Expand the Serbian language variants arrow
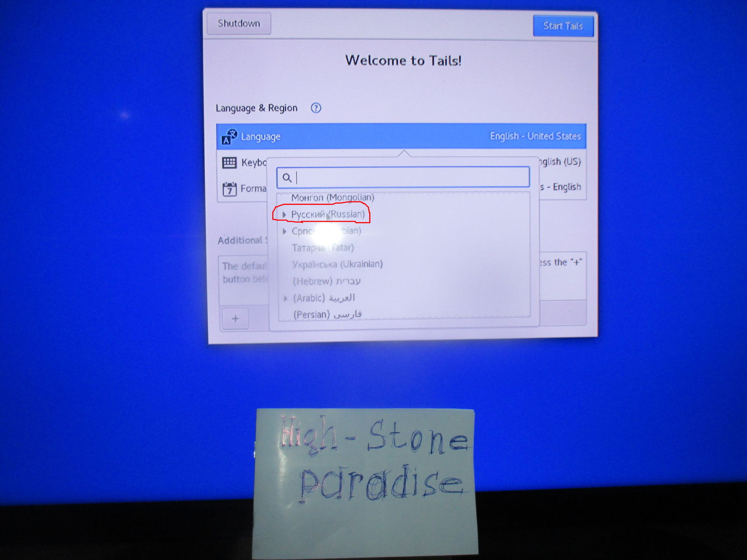 click(x=284, y=231)
